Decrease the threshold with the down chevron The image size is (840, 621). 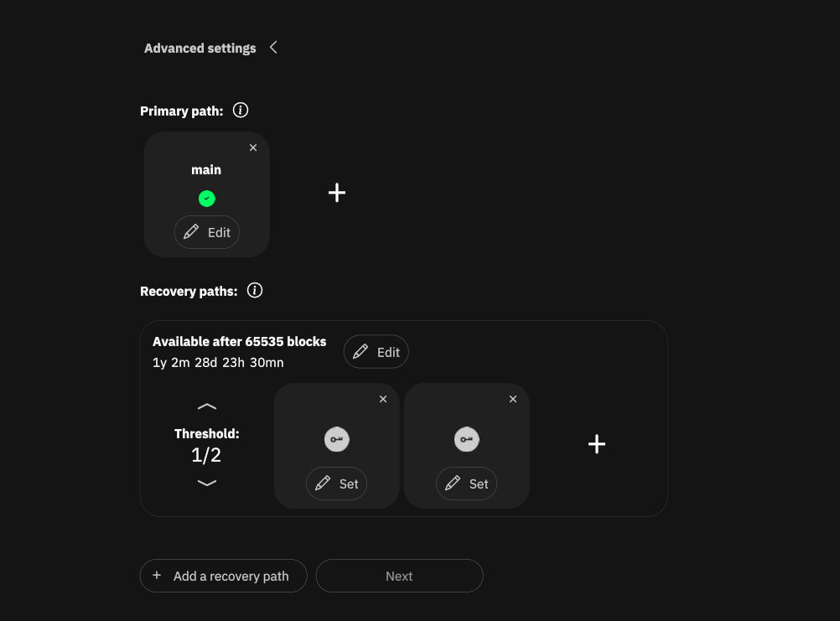point(206,483)
